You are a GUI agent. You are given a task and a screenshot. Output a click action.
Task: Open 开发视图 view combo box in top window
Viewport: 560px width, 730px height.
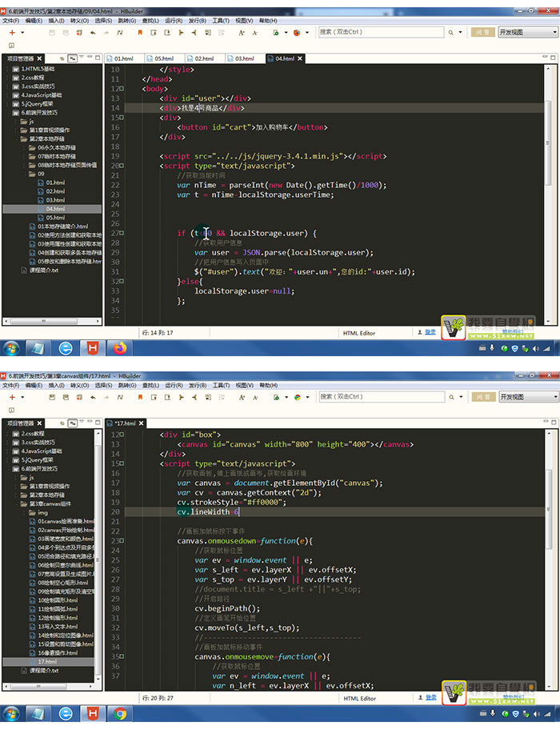(528, 32)
